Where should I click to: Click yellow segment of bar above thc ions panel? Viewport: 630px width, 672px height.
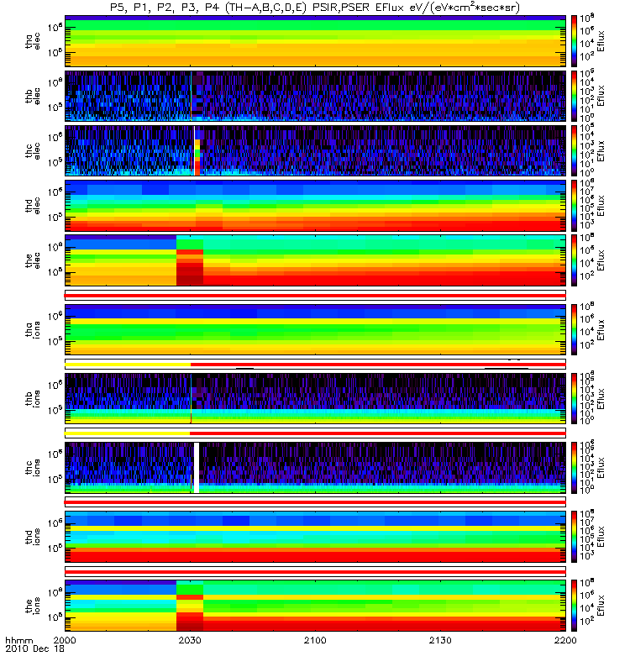click(128, 433)
